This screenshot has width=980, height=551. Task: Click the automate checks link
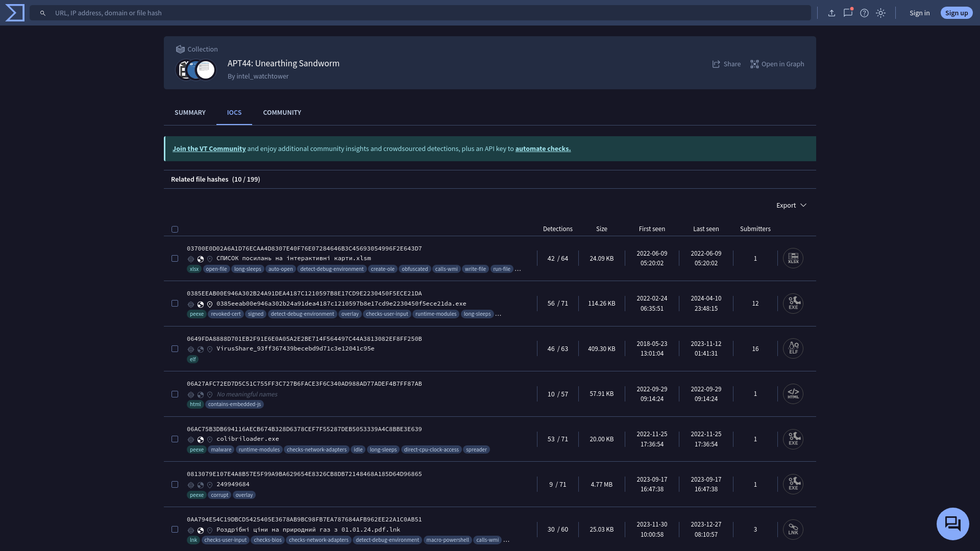click(542, 148)
